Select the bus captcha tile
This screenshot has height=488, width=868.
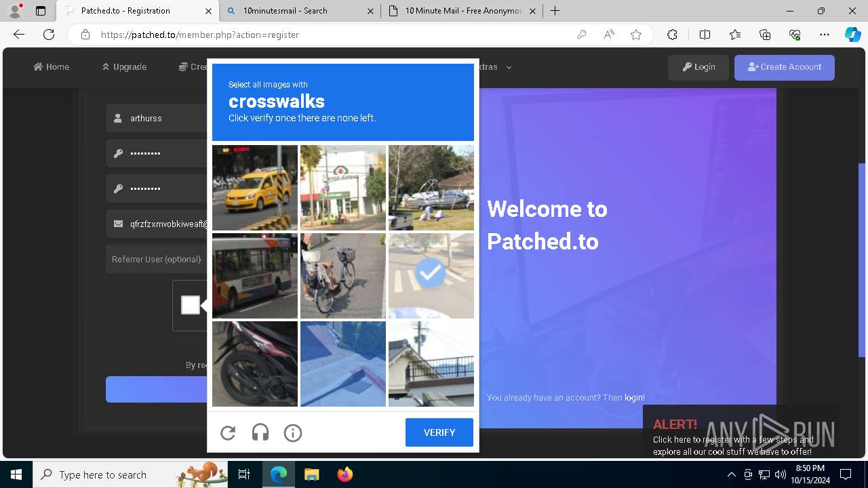point(255,276)
